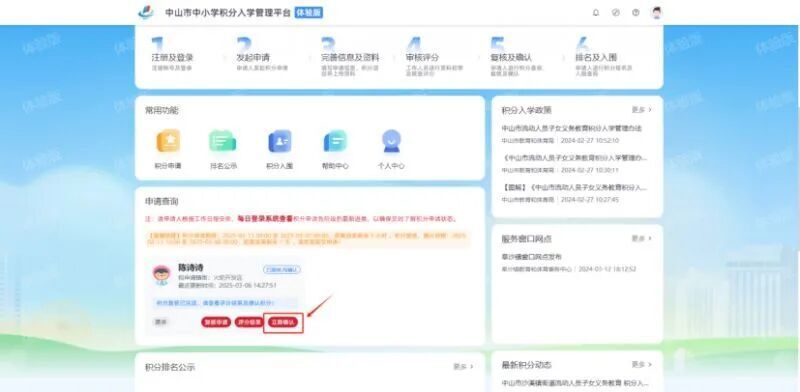Image resolution: width=800 pixels, height=392 pixels.
Task: Click the blue notice bar in applicant card
Action: click(225, 303)
